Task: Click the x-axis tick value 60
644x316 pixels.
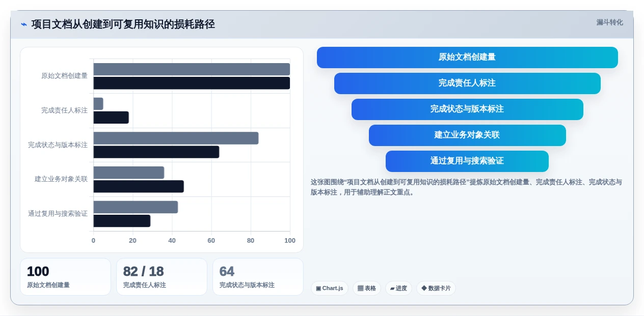Action: point(211,241)
